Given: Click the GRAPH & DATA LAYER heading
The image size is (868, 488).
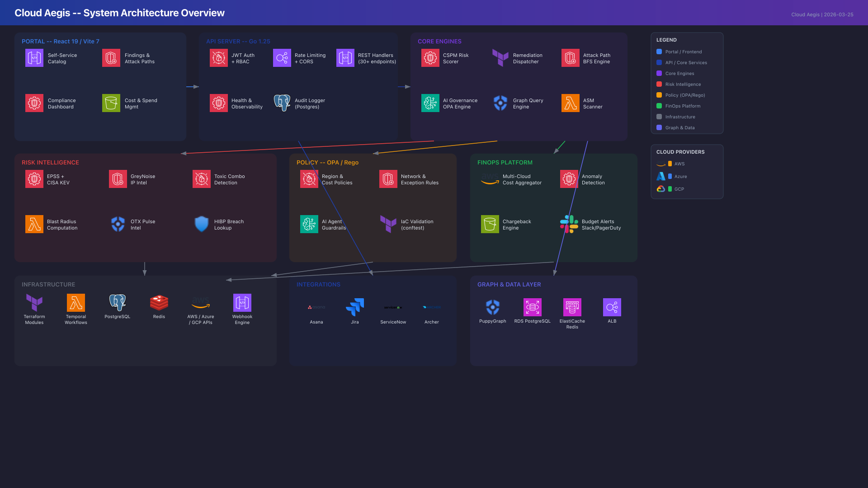Looking at the screenshot, I should pos(509,284).
